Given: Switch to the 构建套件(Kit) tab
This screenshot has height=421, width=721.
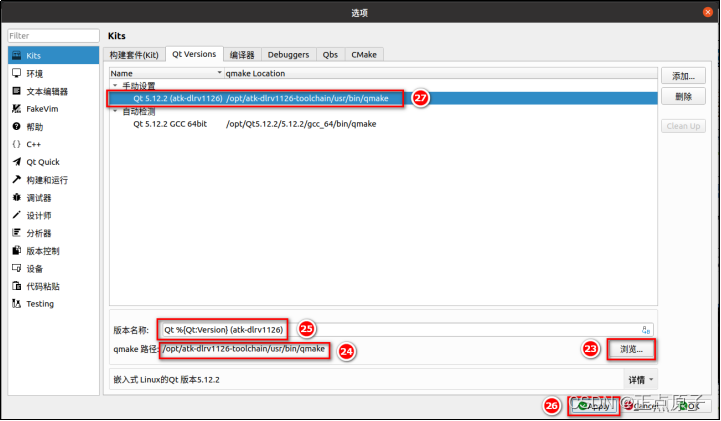Looking at the screenshot, I should click(x=134, y=55).
